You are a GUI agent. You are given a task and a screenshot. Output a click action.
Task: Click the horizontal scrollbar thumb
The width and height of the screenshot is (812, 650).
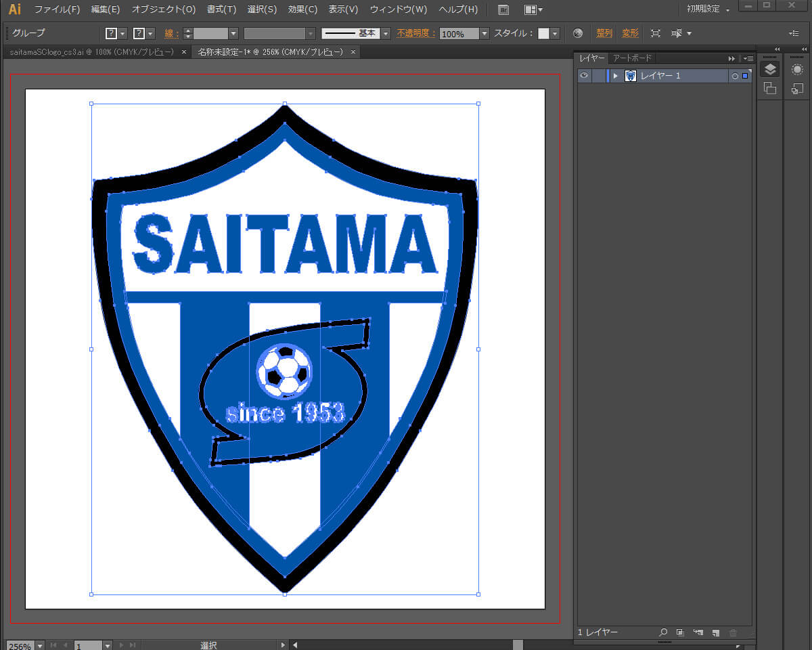518,645
